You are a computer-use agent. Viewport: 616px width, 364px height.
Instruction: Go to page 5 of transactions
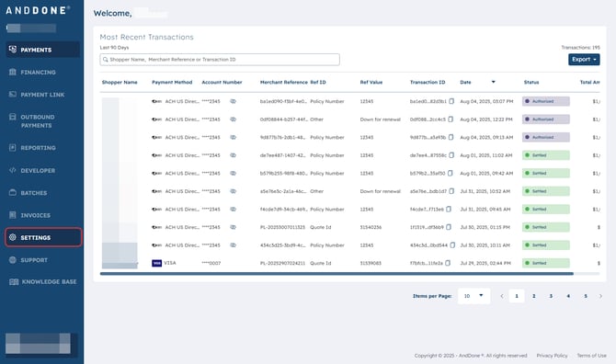586,296
